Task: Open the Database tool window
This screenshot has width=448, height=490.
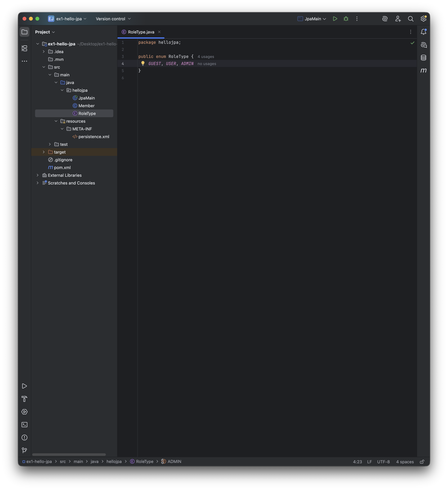Action: coord(423,58)
